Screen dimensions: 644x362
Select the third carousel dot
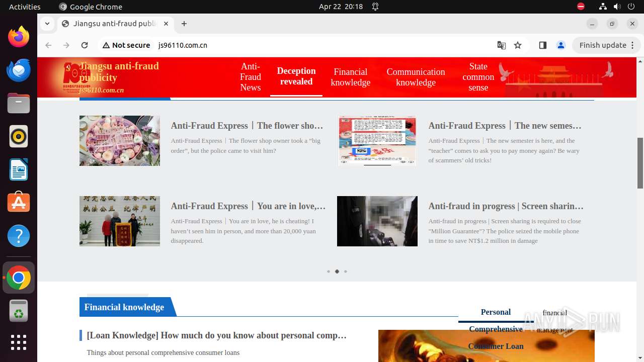(x=346, y=271)
